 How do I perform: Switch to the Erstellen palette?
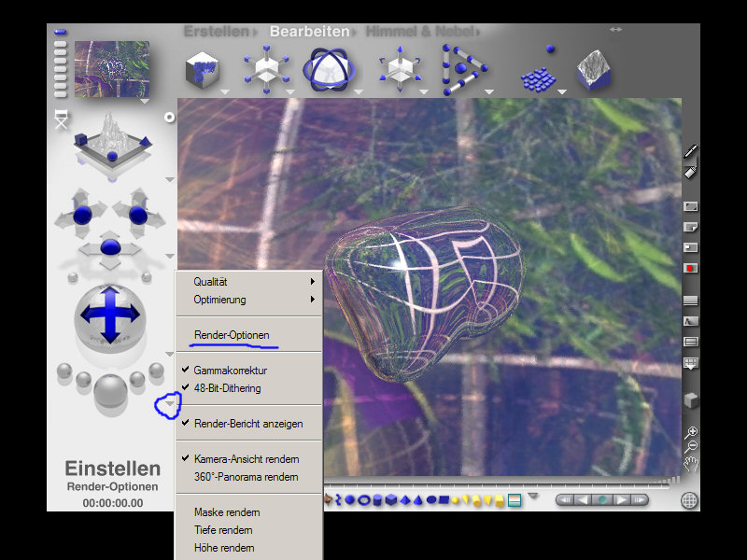pyautogui.click(x=217, y=32)
